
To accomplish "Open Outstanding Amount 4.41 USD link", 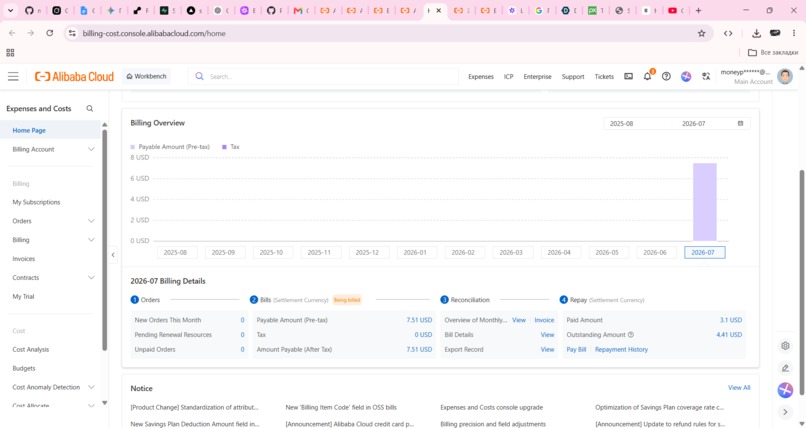I will point(729,335).
